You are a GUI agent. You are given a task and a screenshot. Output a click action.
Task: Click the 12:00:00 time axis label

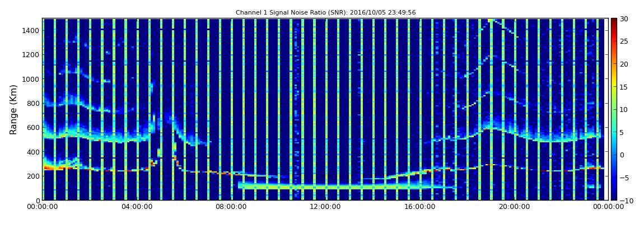pos(324,207)
